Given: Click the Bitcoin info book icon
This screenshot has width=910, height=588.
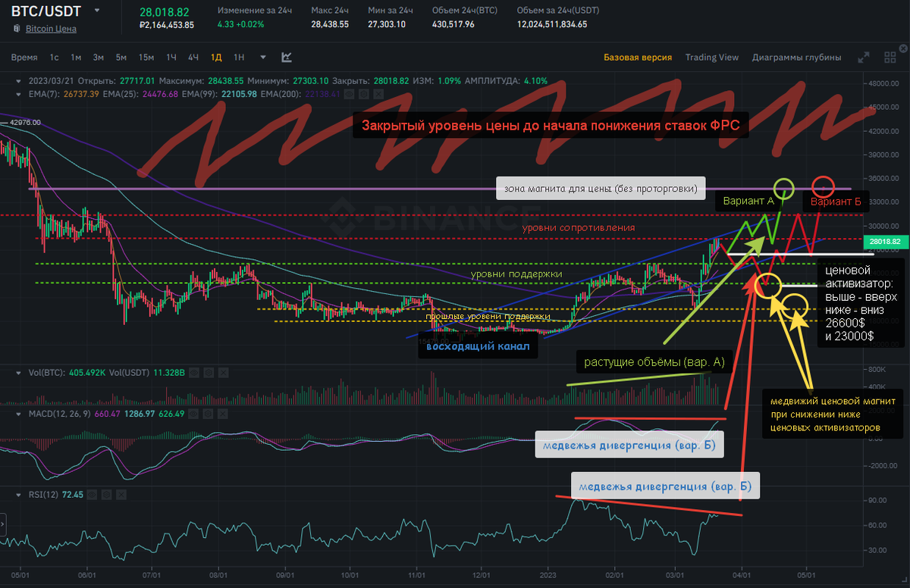Looking at the screenshot, I should 17,29.
